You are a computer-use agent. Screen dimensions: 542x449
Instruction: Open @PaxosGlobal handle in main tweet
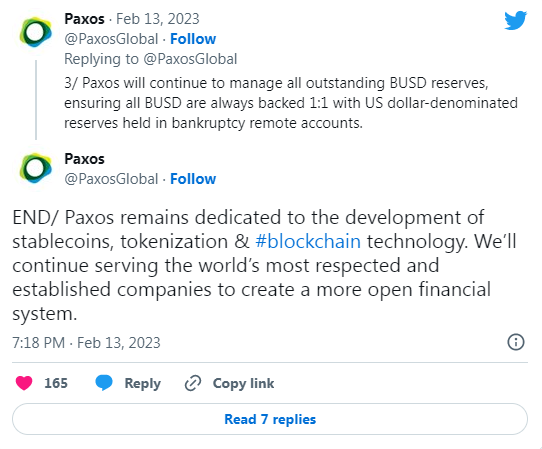point(111,179)
